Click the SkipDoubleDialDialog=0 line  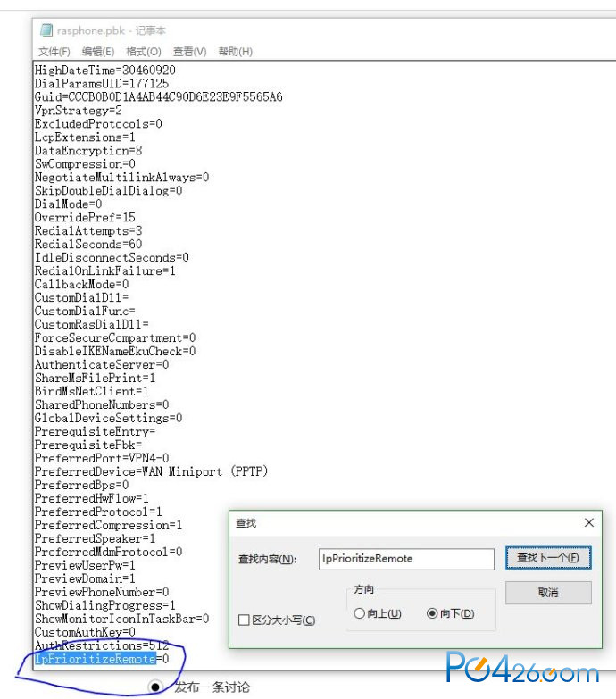[108, 191]
